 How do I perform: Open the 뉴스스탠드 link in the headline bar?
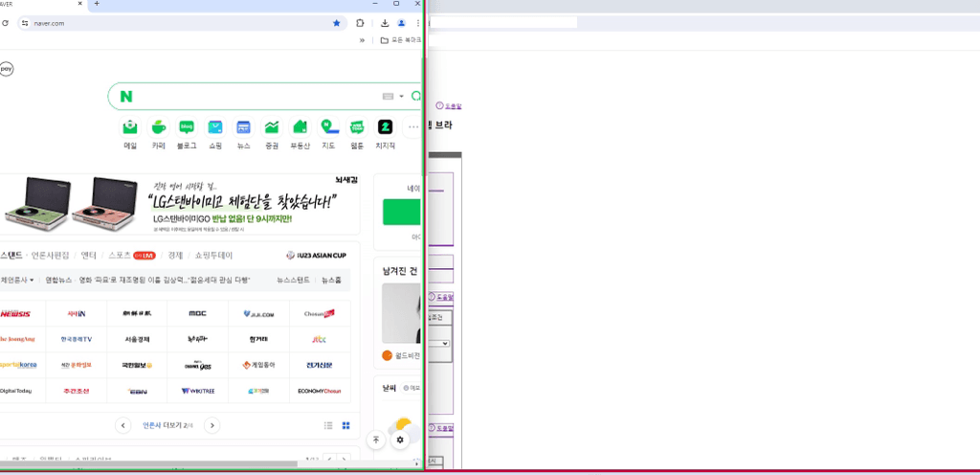tap(293, 280)
